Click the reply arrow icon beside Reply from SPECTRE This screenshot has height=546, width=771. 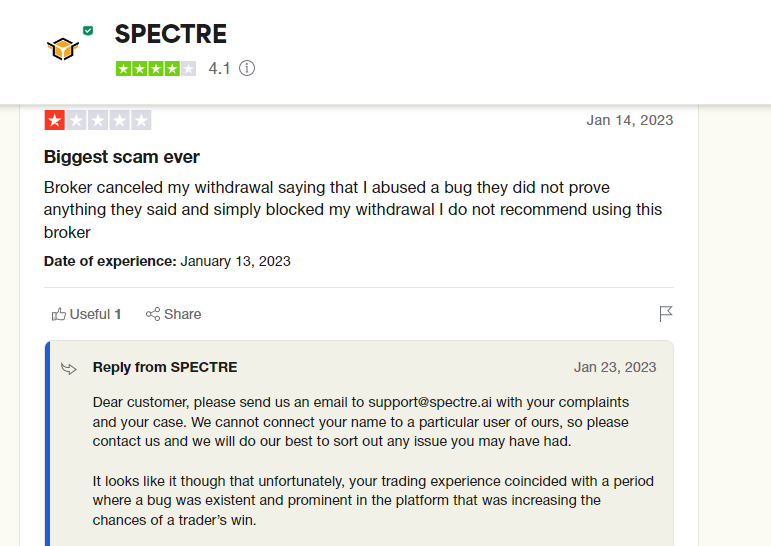(x=69, y=368)
